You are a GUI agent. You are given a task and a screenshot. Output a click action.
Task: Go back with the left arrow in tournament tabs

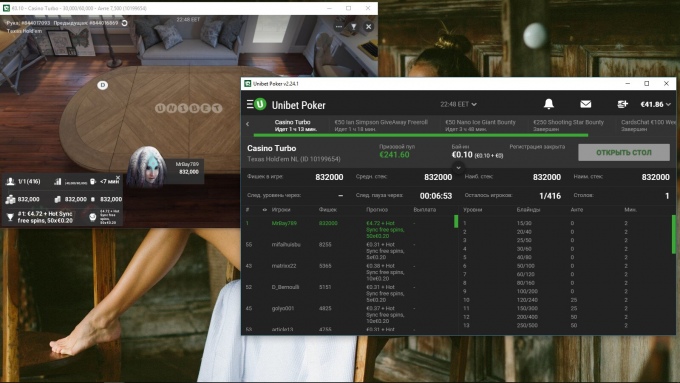[248, 124]
